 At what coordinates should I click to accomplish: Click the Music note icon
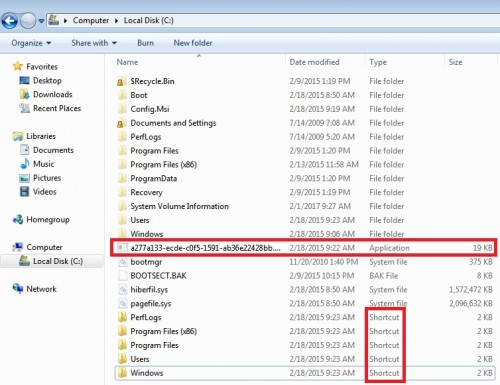24,164
